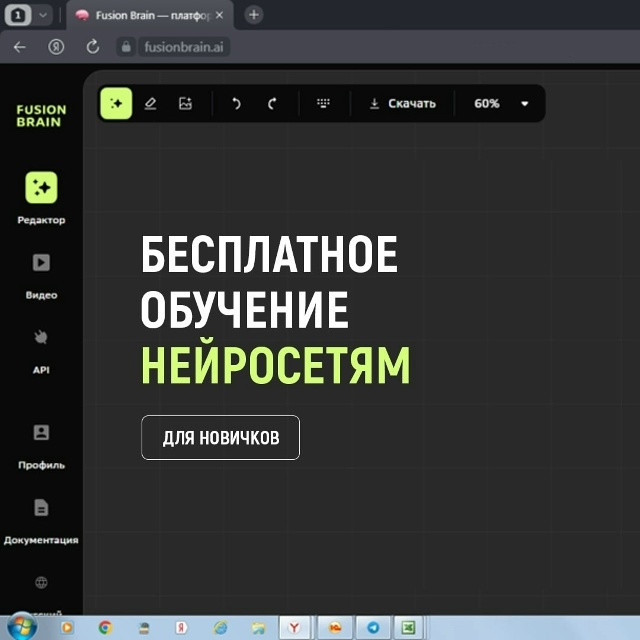Open the file explorer folder in taskbar

click(258, 627)
